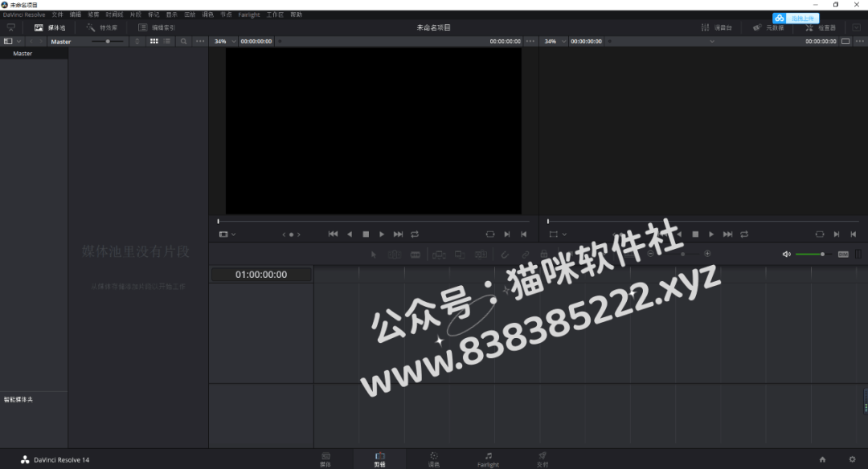The height and width of the screenshot is (469, 868).
Task: Open the media pool search
Action: [x=184, y=42]
